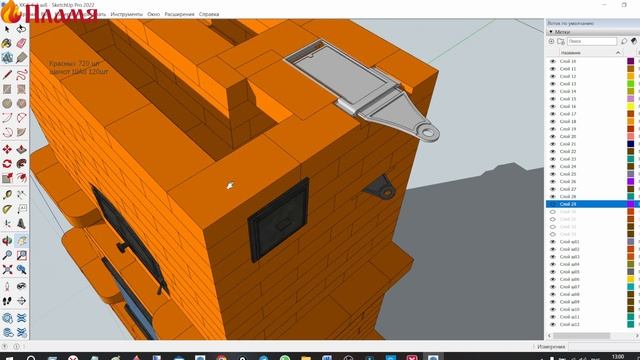Activate the Push/Pull tool

pyautogui.click(x=21, y=149)
